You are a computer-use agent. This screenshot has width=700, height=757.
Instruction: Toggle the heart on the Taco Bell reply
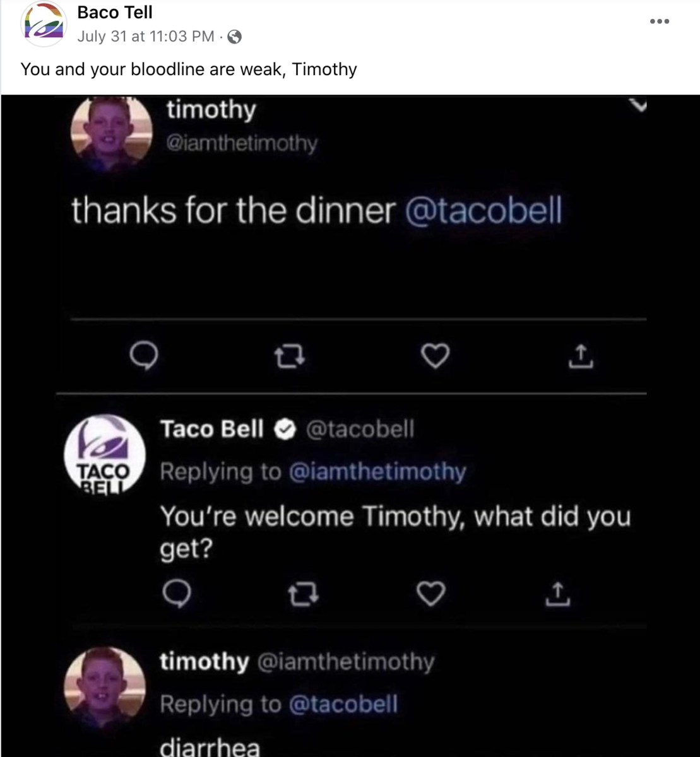pos(432,594)
